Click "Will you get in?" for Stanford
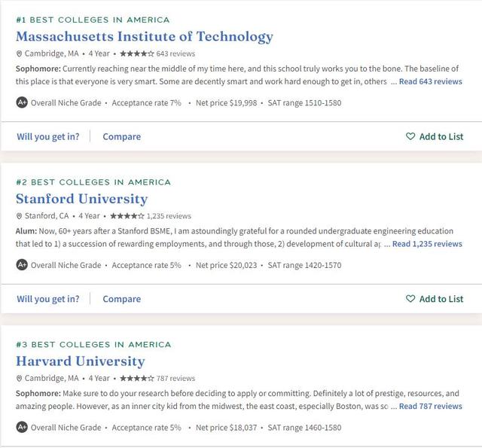Screen dimensions: 482x448 coord(47,299)
